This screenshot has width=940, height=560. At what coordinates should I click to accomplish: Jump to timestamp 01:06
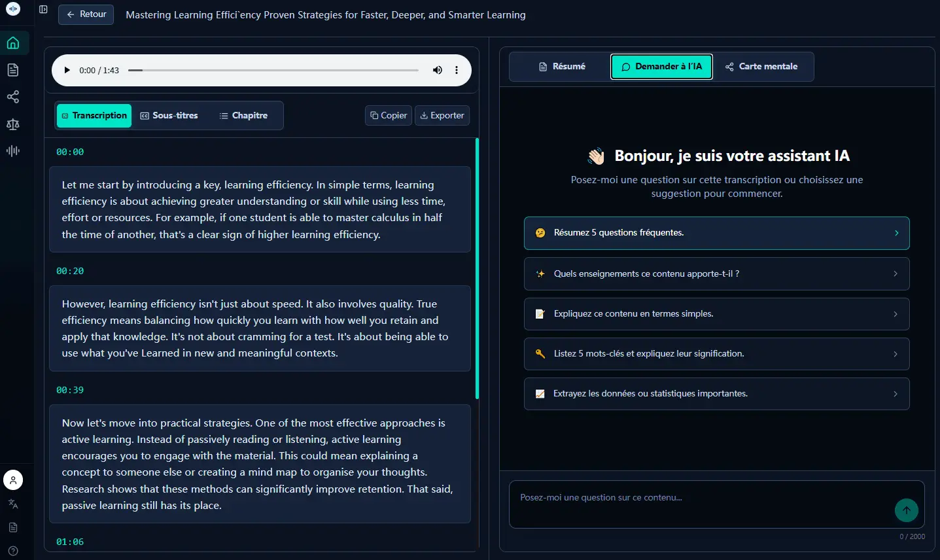(x=70, y=542)
